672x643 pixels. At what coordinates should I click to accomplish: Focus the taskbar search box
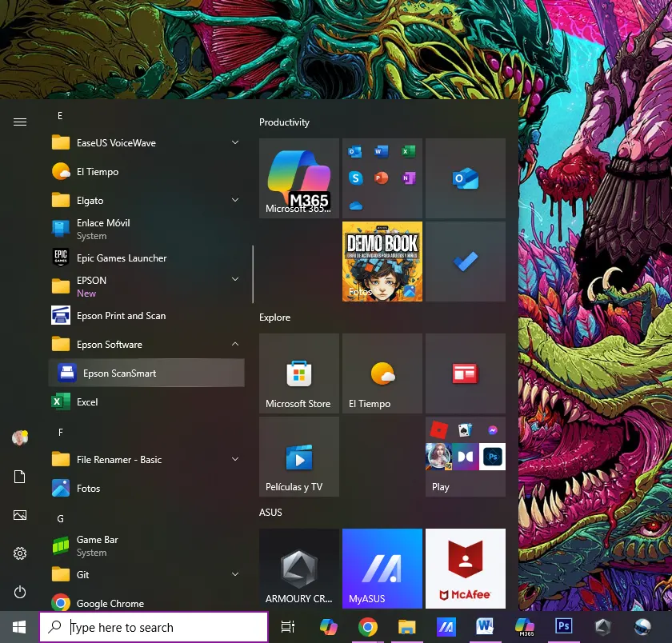[x=154, y=627]
